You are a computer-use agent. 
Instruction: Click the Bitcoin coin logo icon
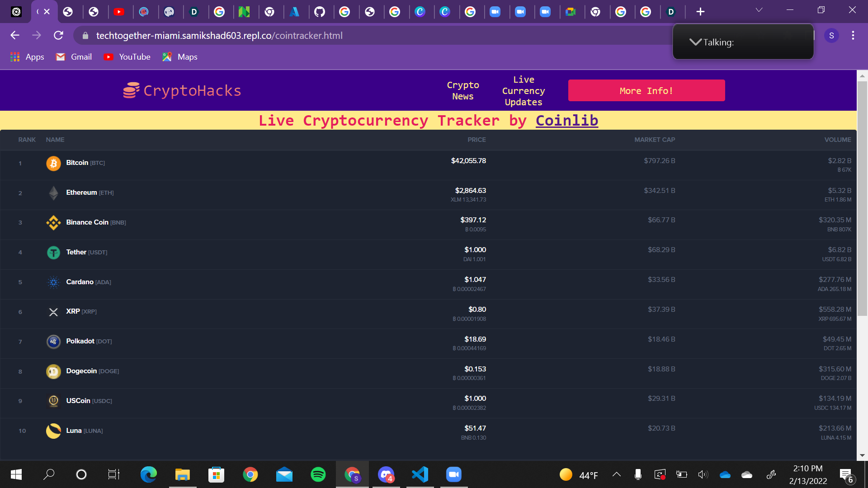[x=53, y=163]
